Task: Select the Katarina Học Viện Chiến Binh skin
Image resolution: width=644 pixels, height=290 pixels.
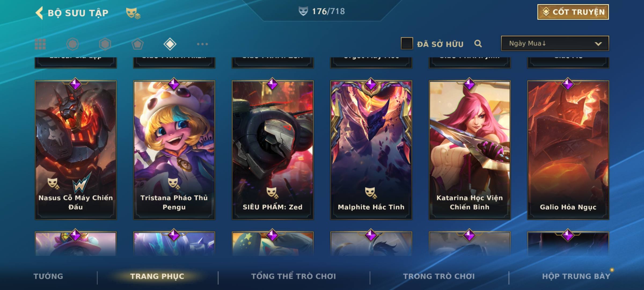Action: tap(470, 150)
